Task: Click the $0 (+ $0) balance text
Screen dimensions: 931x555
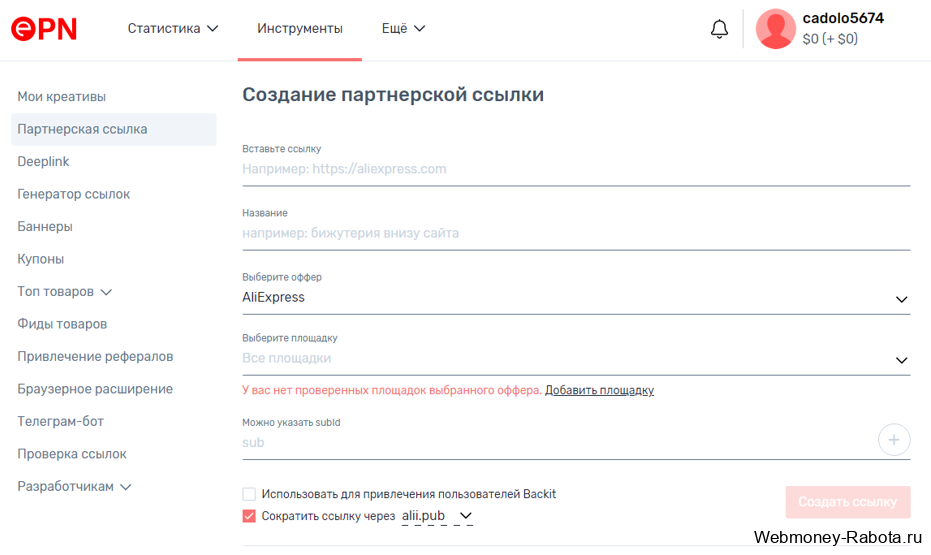Action: [x=830, y=39]
